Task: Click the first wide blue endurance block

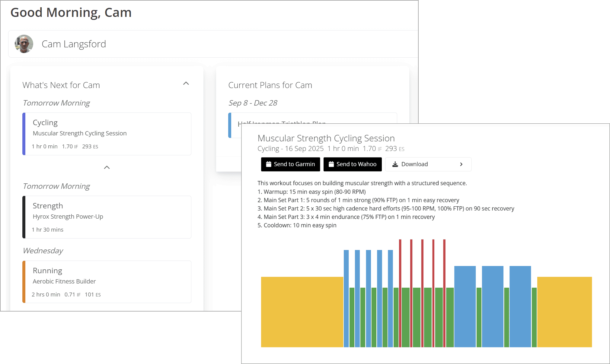Action: coord(465,306)
